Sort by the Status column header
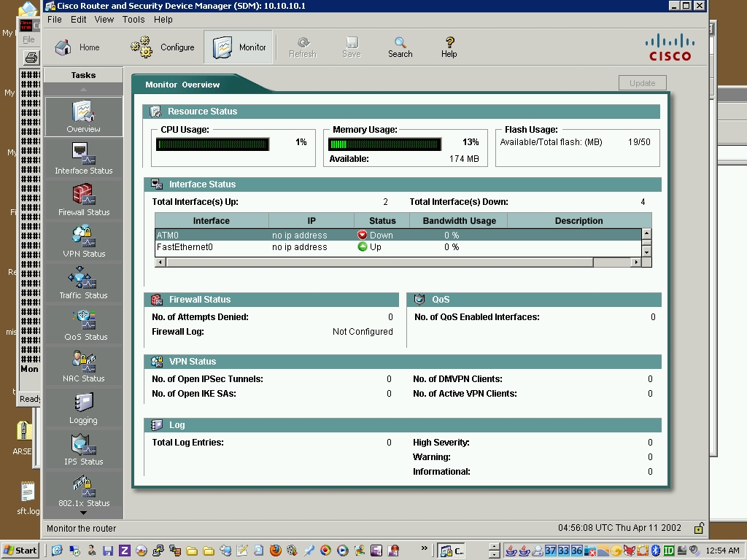 tap(382, 220)
